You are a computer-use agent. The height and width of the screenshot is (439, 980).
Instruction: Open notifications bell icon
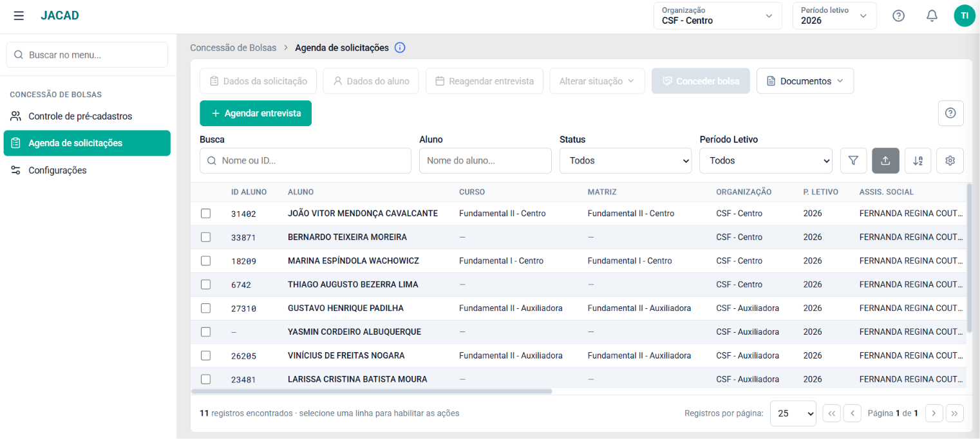932,15
